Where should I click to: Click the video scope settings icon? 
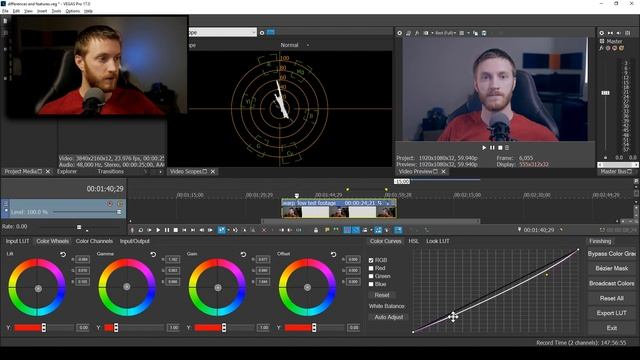click(262, 33)
